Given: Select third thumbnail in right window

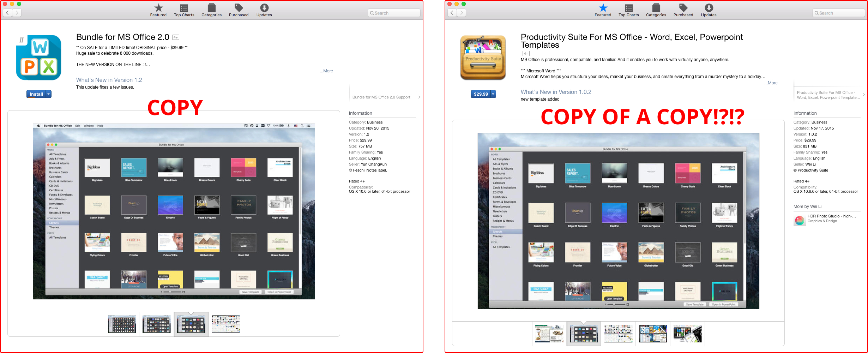Looking at the screenshot, I should tap(619, 334).
